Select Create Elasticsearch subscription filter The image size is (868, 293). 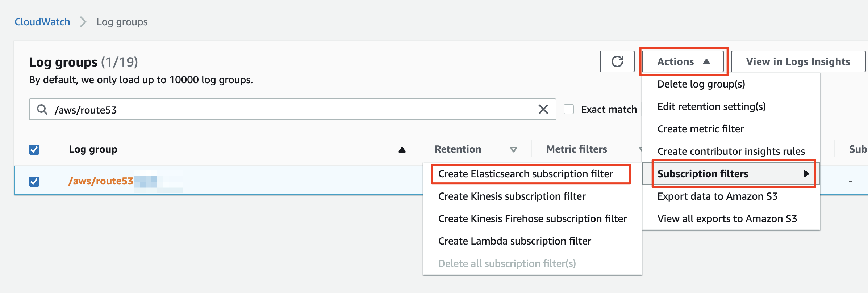[526, 174]
